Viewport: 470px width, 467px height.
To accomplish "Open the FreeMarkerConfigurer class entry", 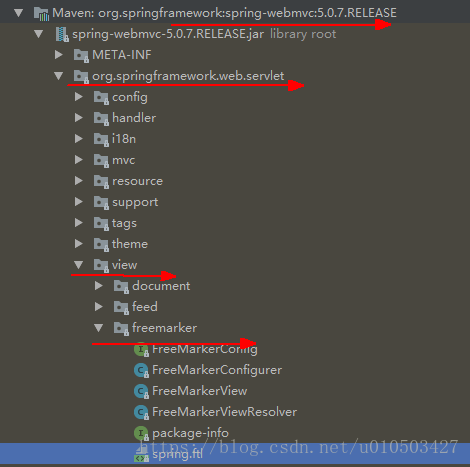I will 217,370.
